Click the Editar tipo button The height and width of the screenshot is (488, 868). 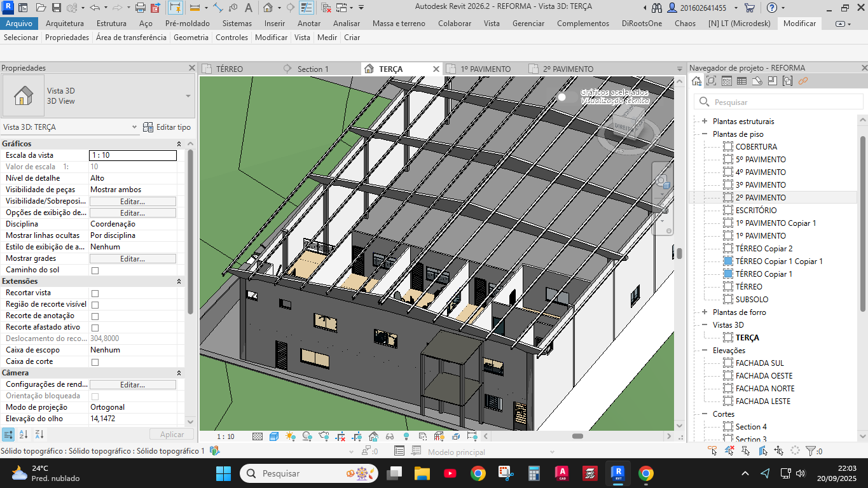pyautogui.click(x=167, y=127)
